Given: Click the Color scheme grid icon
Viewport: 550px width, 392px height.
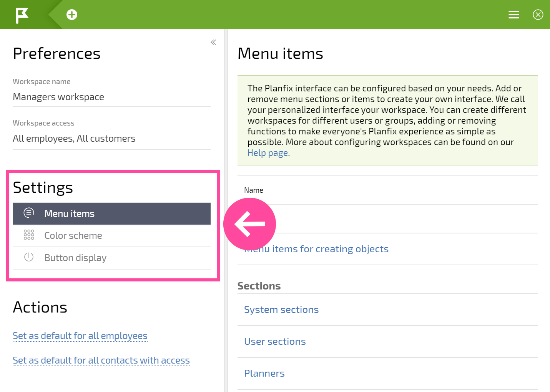Looking at the screenshot, I should tap(29, 235).
